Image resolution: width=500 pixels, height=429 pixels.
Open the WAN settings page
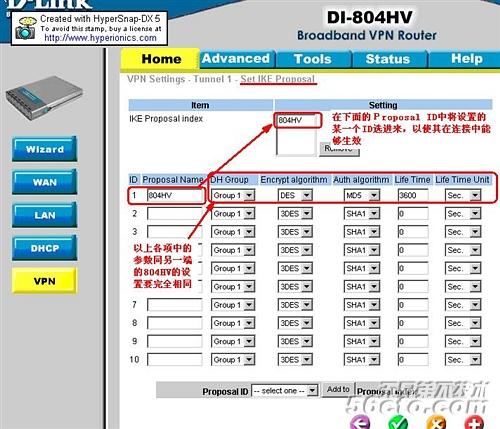(45, 182)
